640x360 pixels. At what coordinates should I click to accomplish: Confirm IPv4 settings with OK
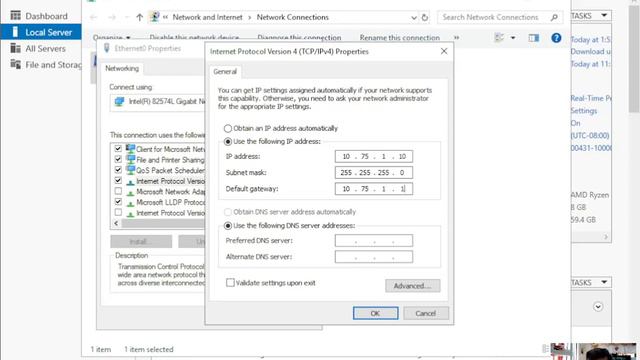pos(376,313)
